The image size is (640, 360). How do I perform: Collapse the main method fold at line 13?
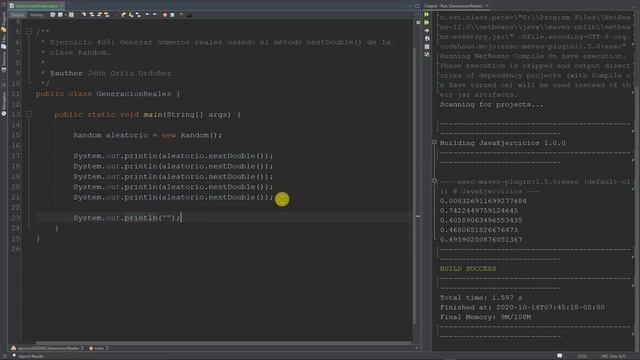point(29,114)
